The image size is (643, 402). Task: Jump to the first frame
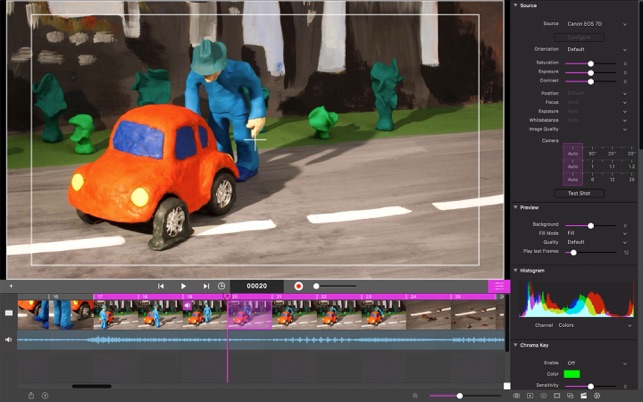pyautogui.click(x=161, y=286)
